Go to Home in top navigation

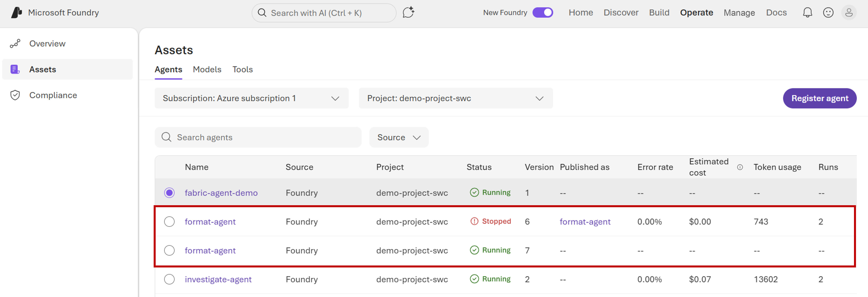[581, 12]
